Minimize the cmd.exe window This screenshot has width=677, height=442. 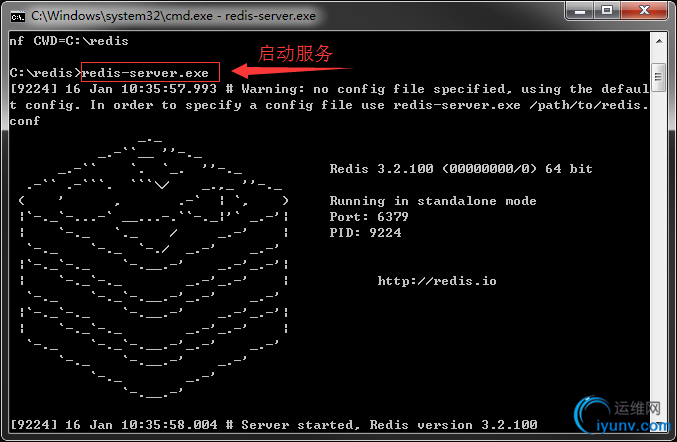(579, 10)
